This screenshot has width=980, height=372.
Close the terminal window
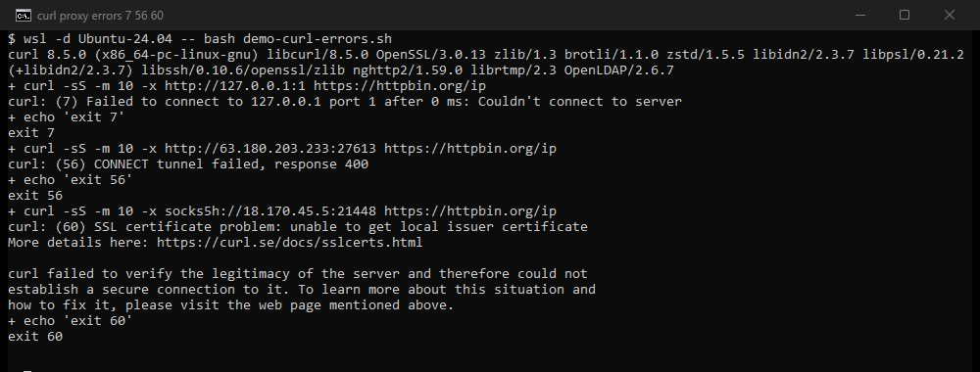950,15
